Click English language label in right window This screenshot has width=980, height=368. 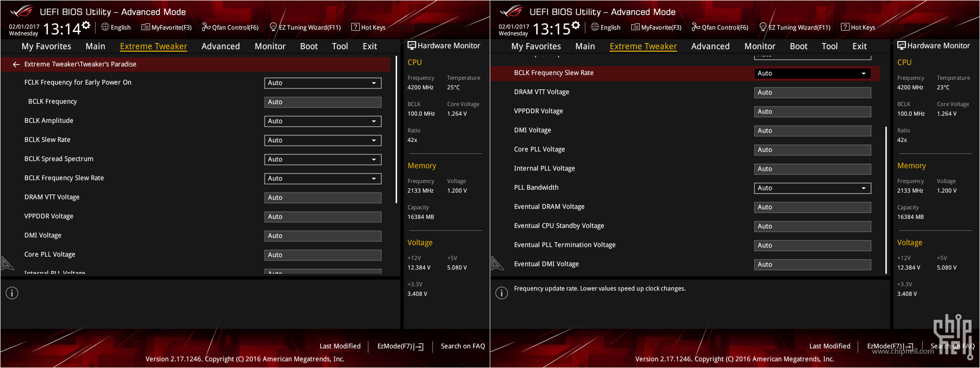point(610,27)
